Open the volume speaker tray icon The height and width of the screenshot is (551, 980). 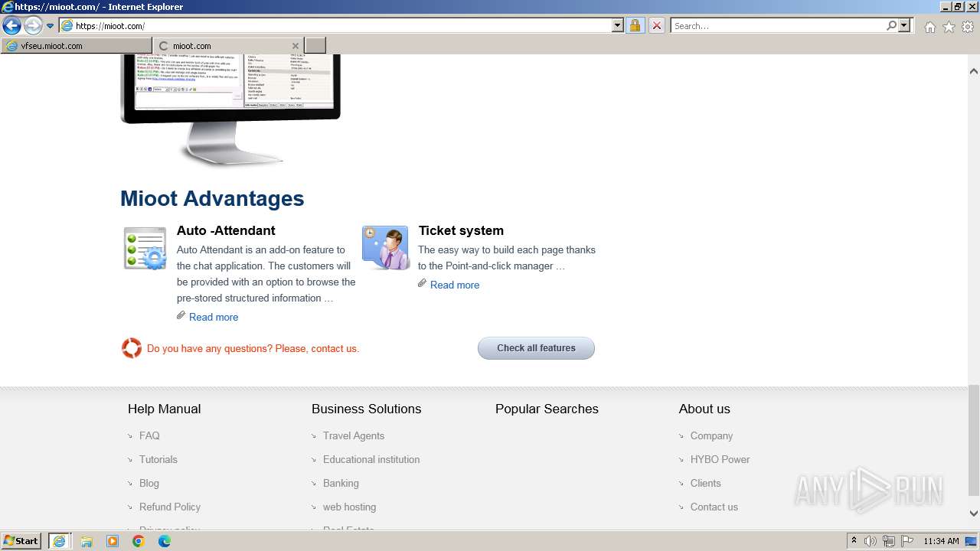tap(871, 541)
